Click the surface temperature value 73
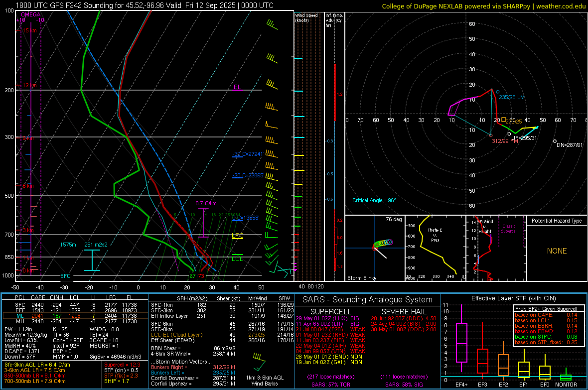 201,276
